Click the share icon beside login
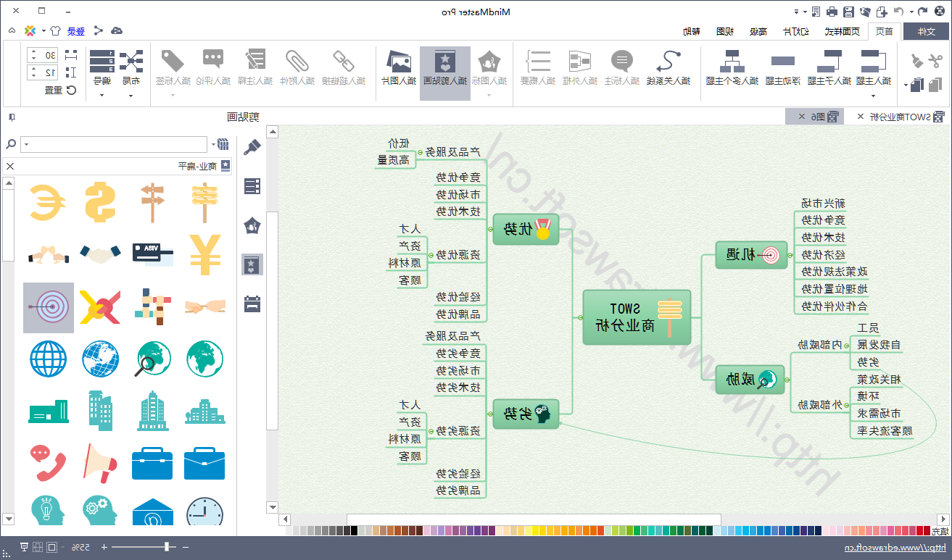This screenshot has height=560, width=952. (98, 30)
